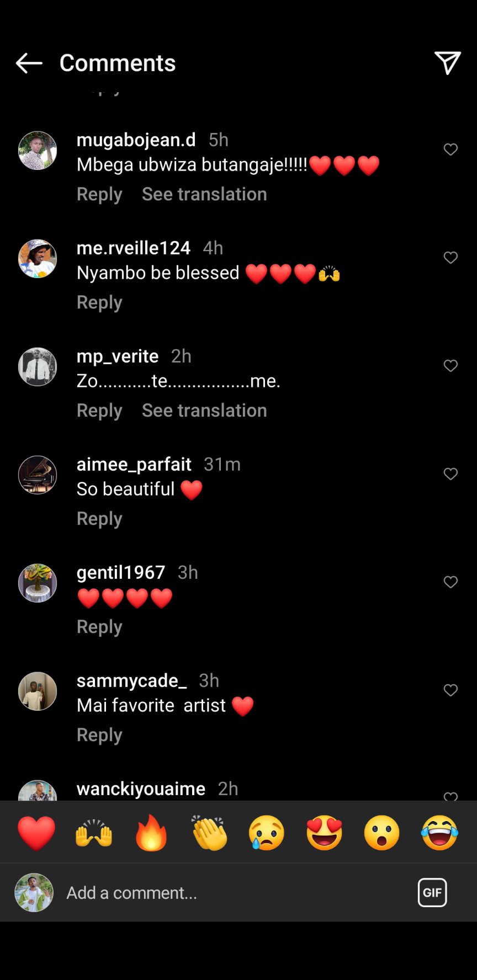Viewport: 477px width, 980px height.
Task: Show translation of mp_verite's comment
Action: pos(204,411)
